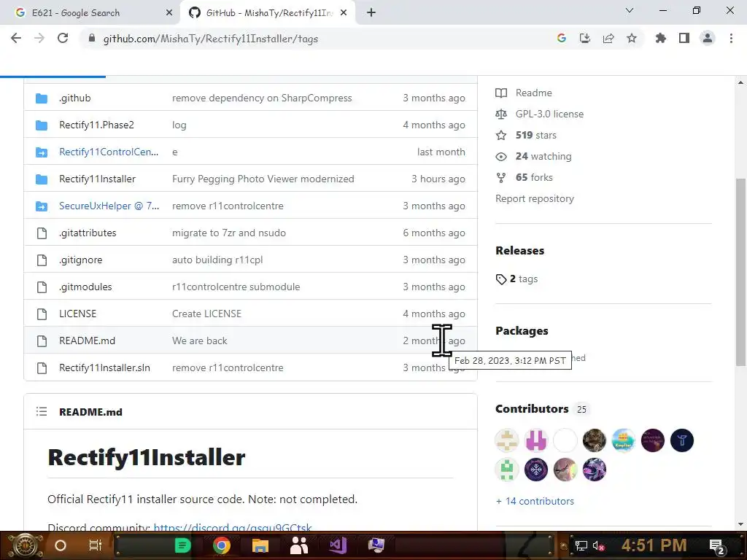This screenshot has height=560, width=747.
Task: View + 14 contributors link
Action: click(535, 502)
